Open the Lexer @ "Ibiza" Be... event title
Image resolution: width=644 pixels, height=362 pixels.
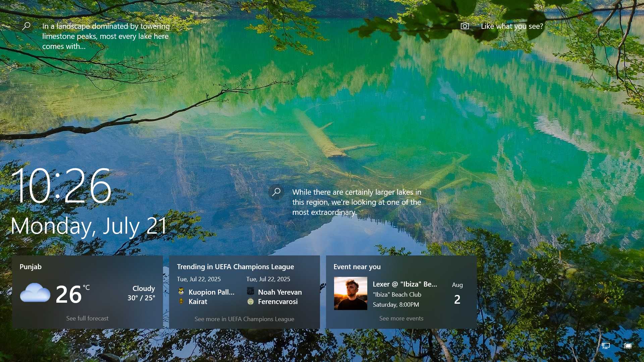(405, 284)
